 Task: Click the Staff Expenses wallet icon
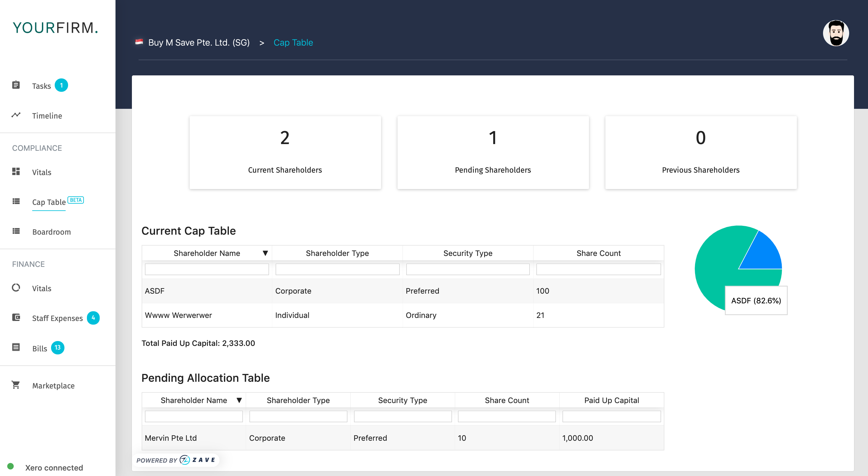coord(16,317)
